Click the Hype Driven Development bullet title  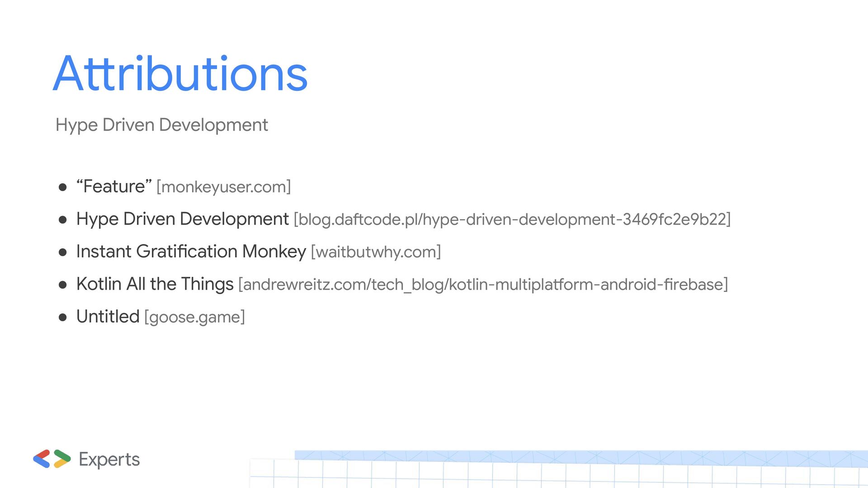(182, 219)
